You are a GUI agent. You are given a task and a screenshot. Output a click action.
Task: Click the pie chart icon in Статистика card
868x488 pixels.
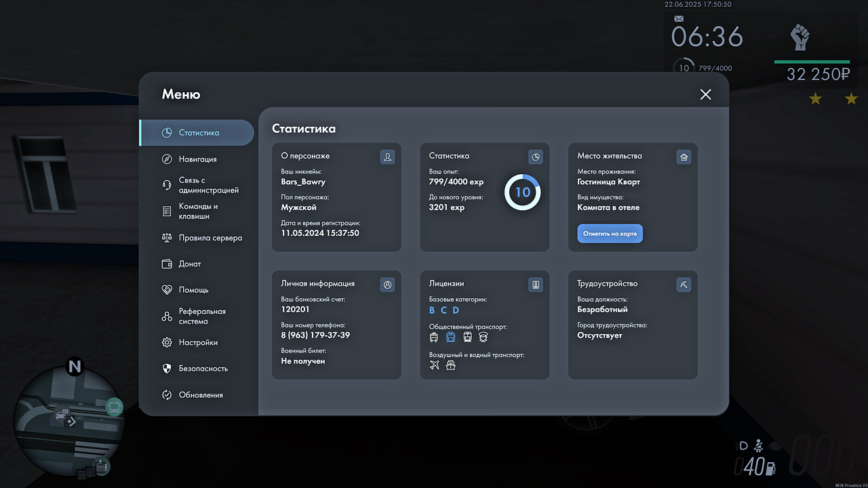coord(536,157)
